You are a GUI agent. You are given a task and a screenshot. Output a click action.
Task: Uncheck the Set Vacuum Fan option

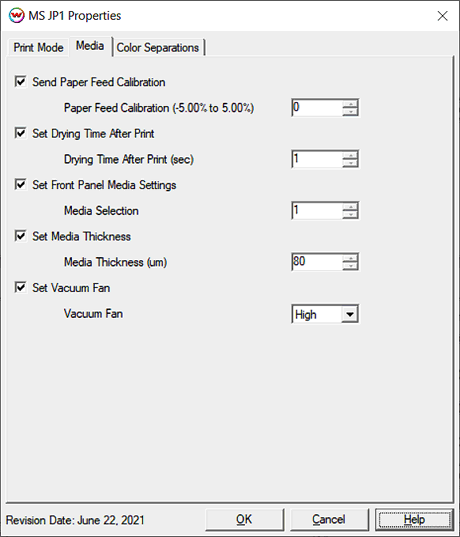[x=21, y=287]
